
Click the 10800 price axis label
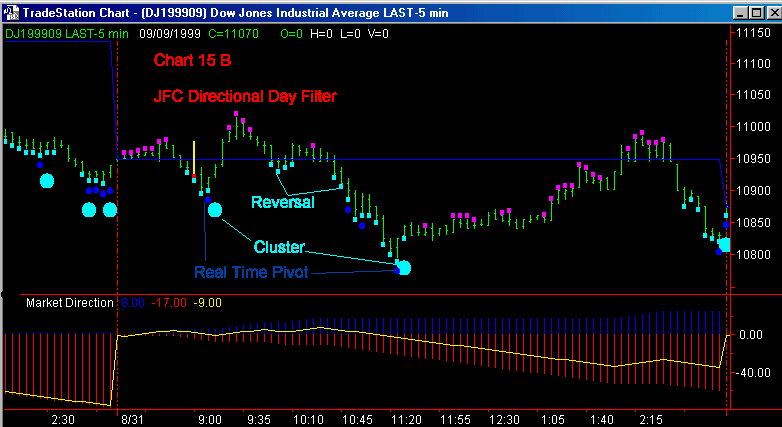tap(754, 254)
